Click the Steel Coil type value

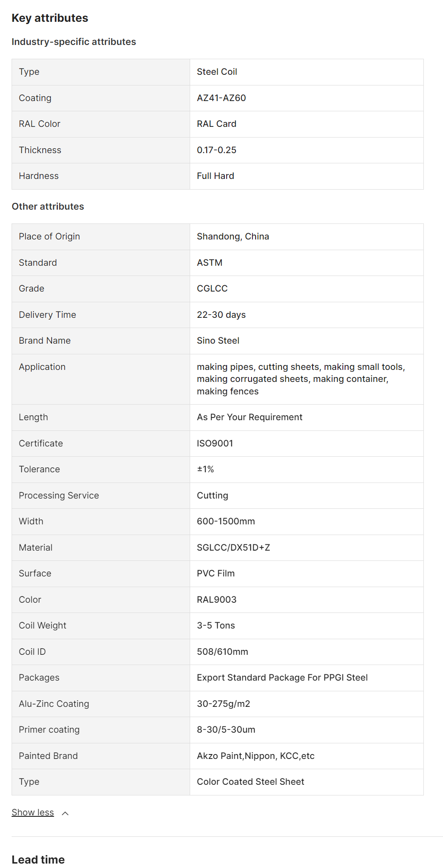pyautogui.click(x=217, y=72)
